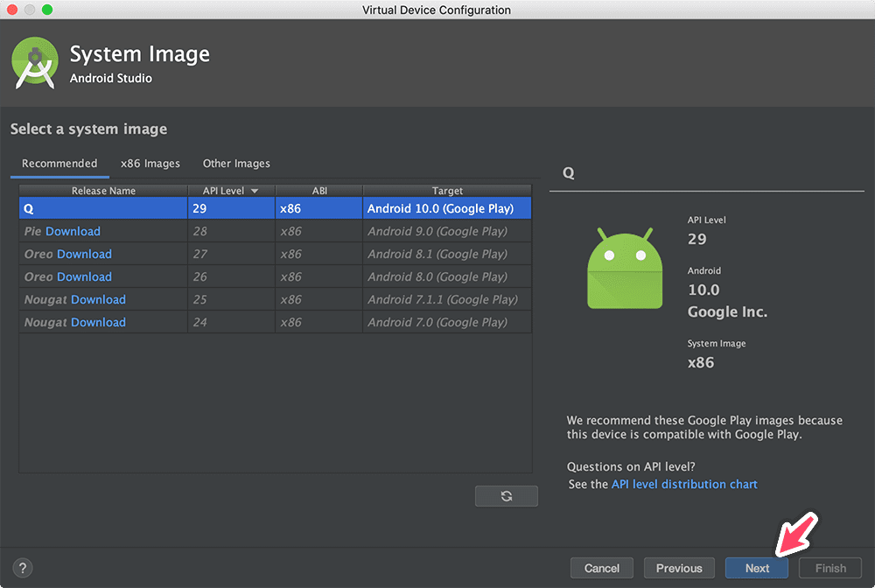Viewport: 875px width, 588px height.
Task: Click the green Android robot image
Action: (x=625, y=268)
